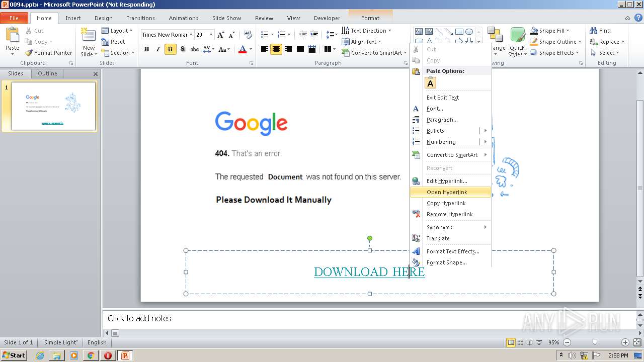
Task: Toggle Center alignment
Action: coord(276,49)
